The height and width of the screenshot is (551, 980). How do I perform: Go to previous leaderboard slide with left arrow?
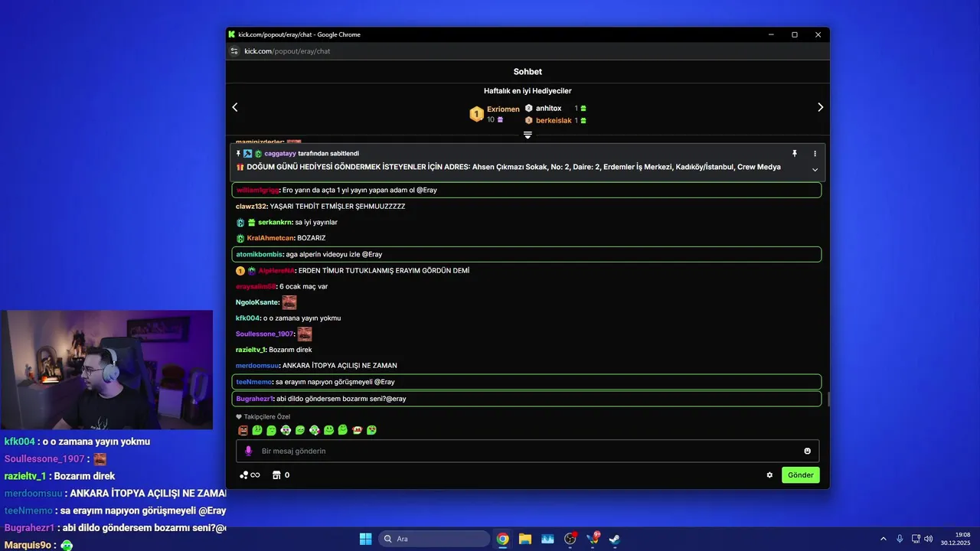point(235,107)
